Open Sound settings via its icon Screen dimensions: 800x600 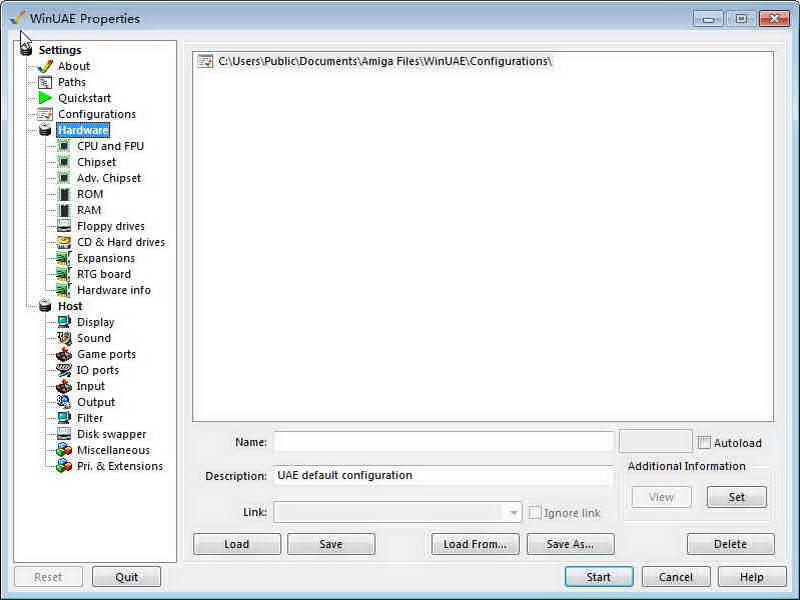pos(64,338)
